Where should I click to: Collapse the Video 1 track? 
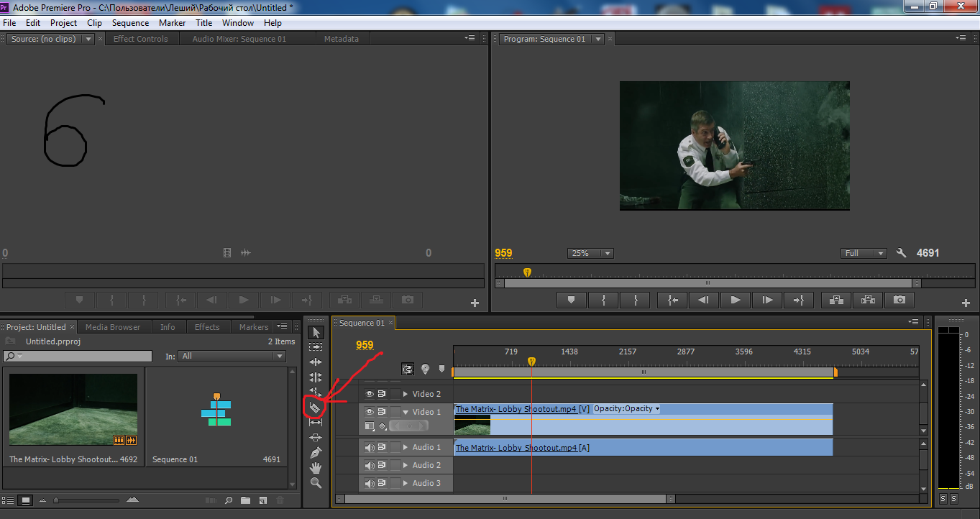[406, 412]
